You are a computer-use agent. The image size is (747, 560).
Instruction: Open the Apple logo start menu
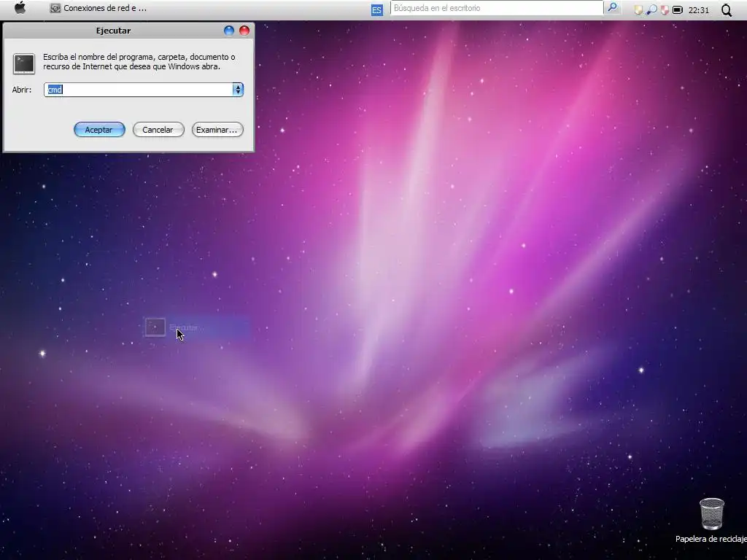click(20, 8)
